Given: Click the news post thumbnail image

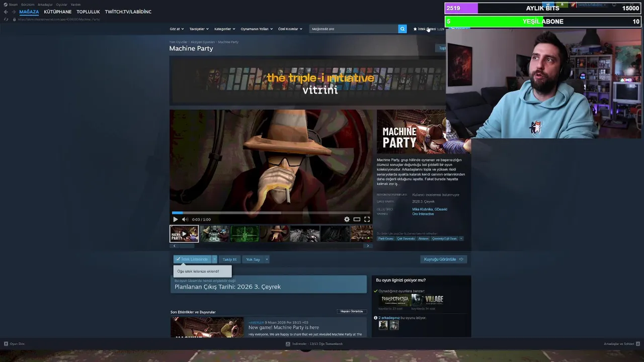Looking at the screenshot, I should click(x=207, y=327).
